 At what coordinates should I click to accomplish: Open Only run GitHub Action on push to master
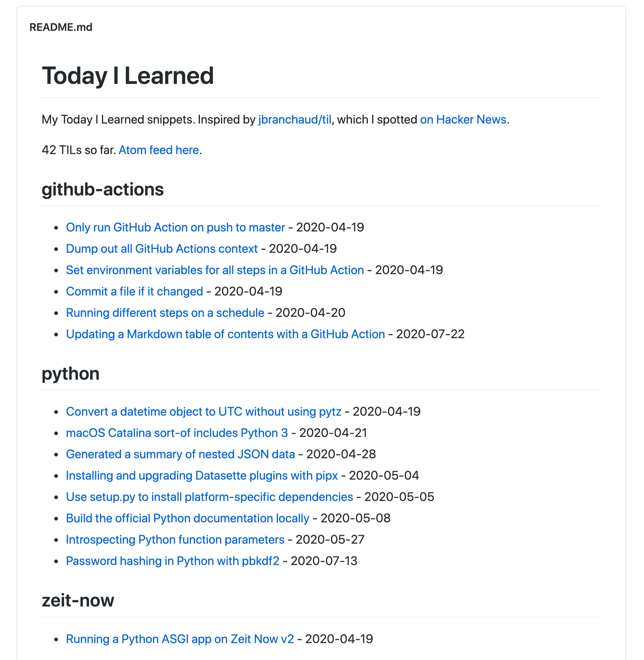point(175,228)
